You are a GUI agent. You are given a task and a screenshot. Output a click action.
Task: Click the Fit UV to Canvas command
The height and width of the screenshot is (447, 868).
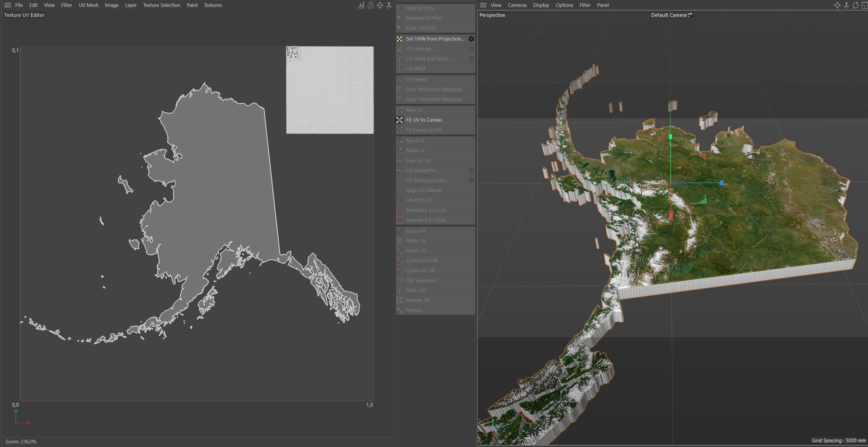(x=424, y=120)
